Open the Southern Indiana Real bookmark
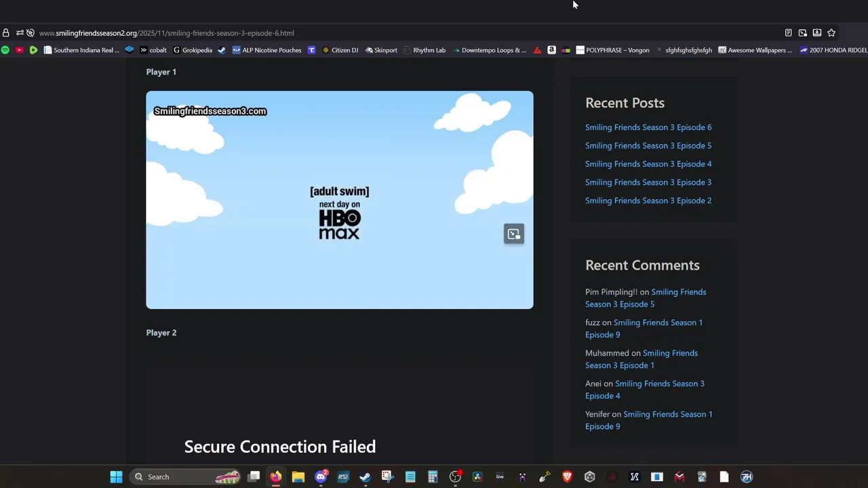 pos(81,50)
